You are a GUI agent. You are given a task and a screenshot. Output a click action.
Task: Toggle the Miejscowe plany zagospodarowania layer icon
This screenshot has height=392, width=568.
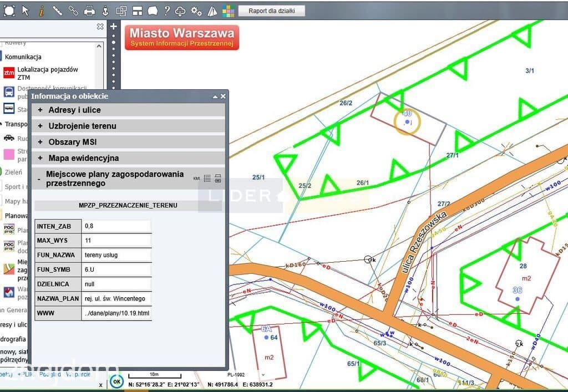click(9, 268)
